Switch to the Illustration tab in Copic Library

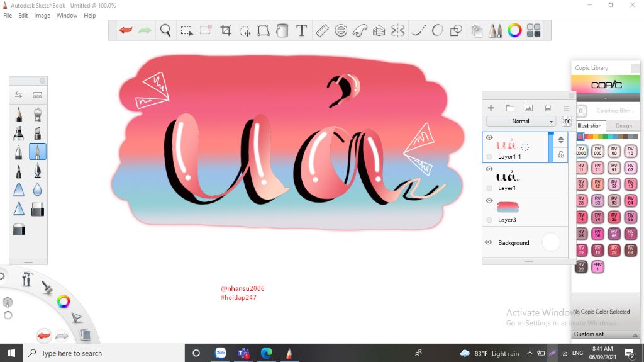[589, 126]
